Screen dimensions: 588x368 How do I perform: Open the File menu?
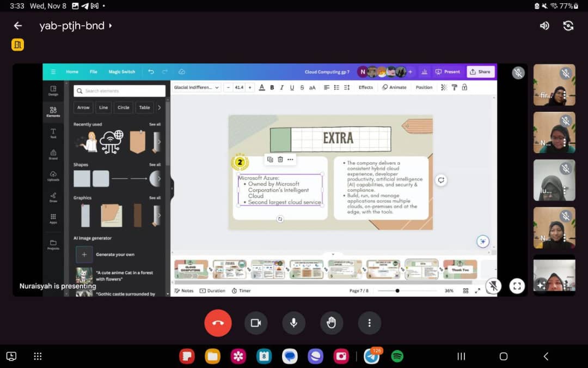(94, 72)
